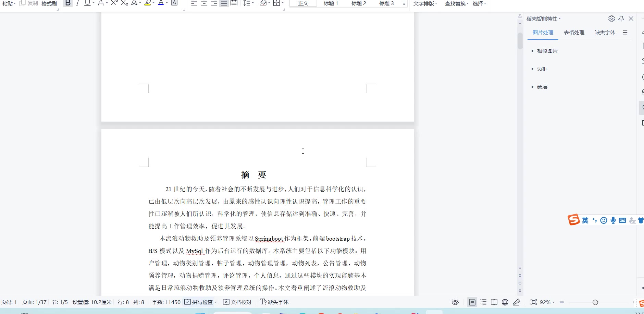
Task: Apply underline to text
Action: click(88, 3)
